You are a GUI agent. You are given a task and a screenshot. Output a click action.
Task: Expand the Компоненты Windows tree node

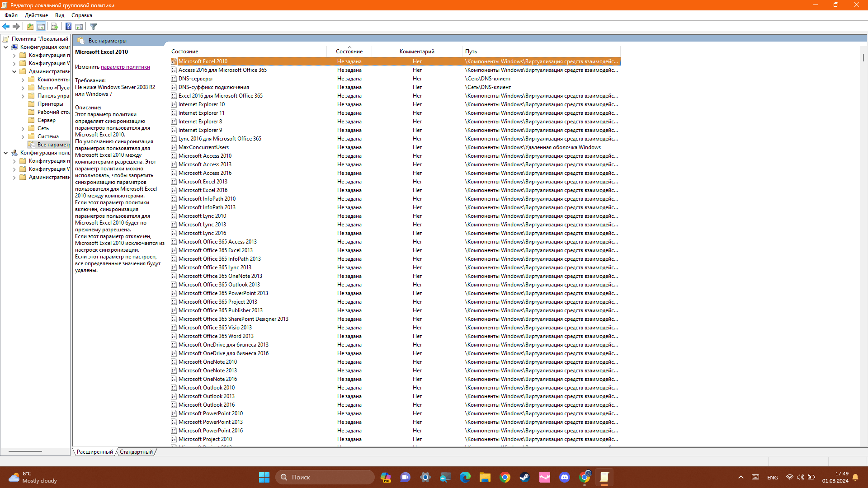[x=23, y=80]
